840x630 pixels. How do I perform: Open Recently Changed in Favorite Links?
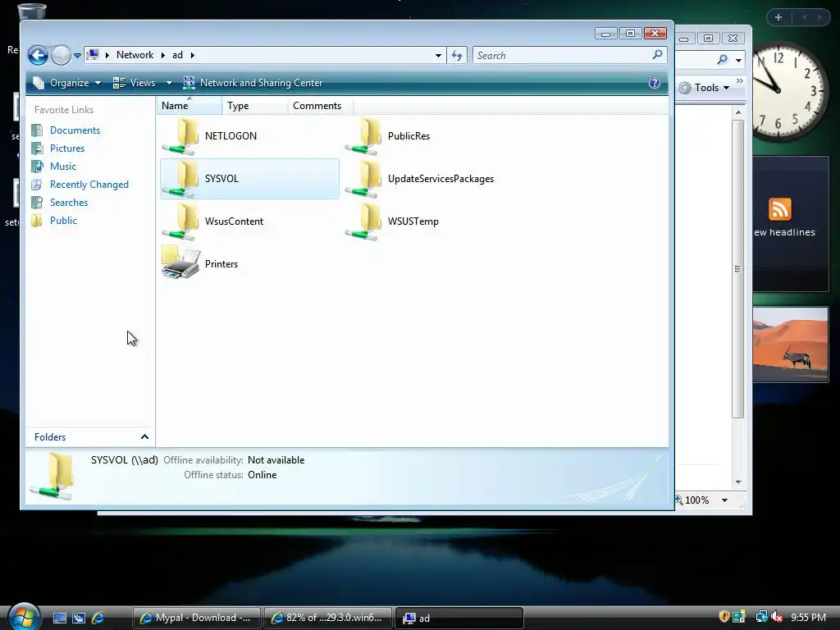[89, 185]
